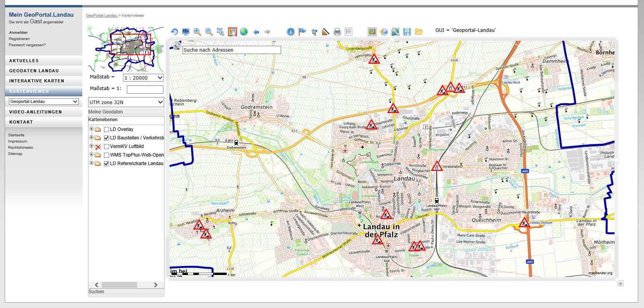Select the measure distance ruler tool

(x=326, y=32)
